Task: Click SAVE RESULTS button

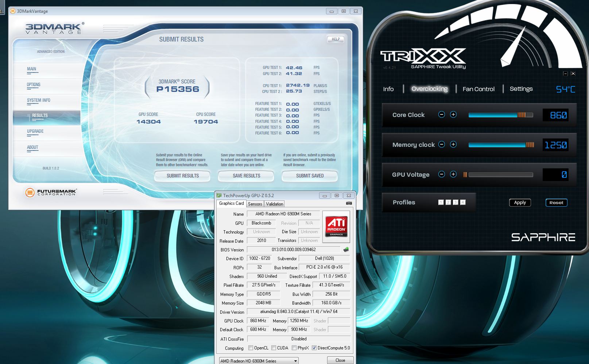Action: coord(246,176)
